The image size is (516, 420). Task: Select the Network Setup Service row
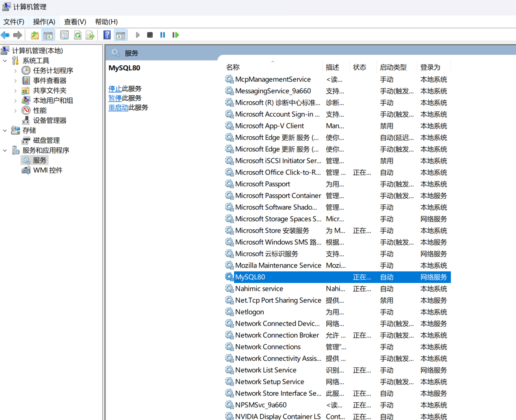pos(337,382)
